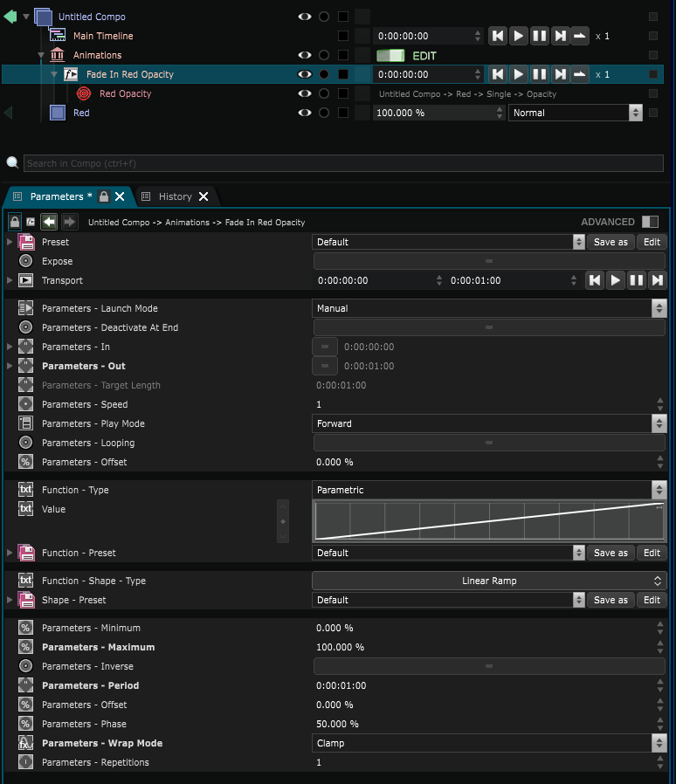Viewport: 676px width, 784px height.
Task: Navigate back with the left arrow button
Action: point(49,222)
